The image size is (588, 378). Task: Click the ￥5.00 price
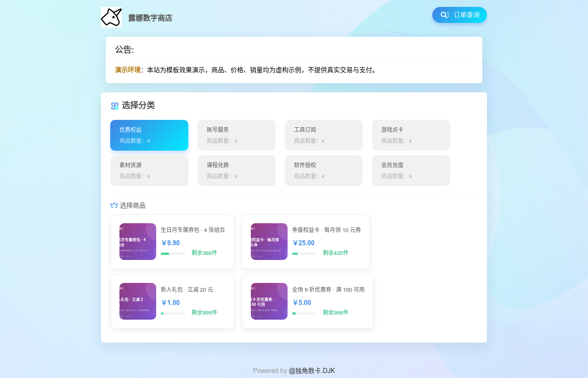[x=301, y=303]
